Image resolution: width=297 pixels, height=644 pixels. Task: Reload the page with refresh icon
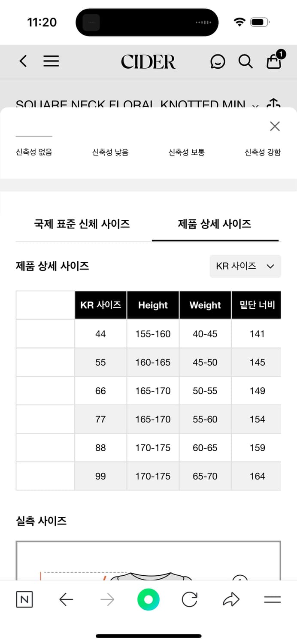click(190, 599)
